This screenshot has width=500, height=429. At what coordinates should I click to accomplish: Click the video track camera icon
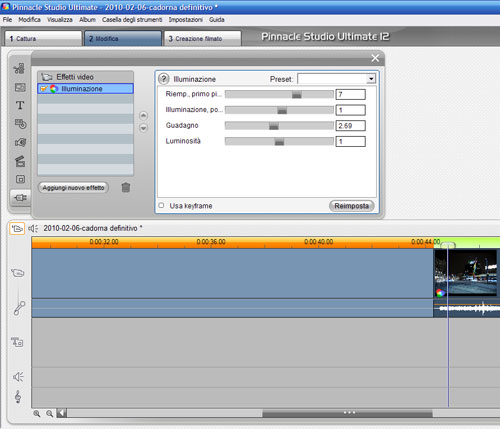click(18, 273)
